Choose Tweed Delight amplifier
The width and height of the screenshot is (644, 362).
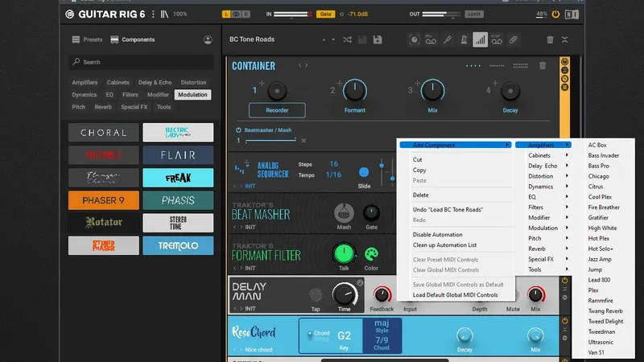[x=605, y=321]
